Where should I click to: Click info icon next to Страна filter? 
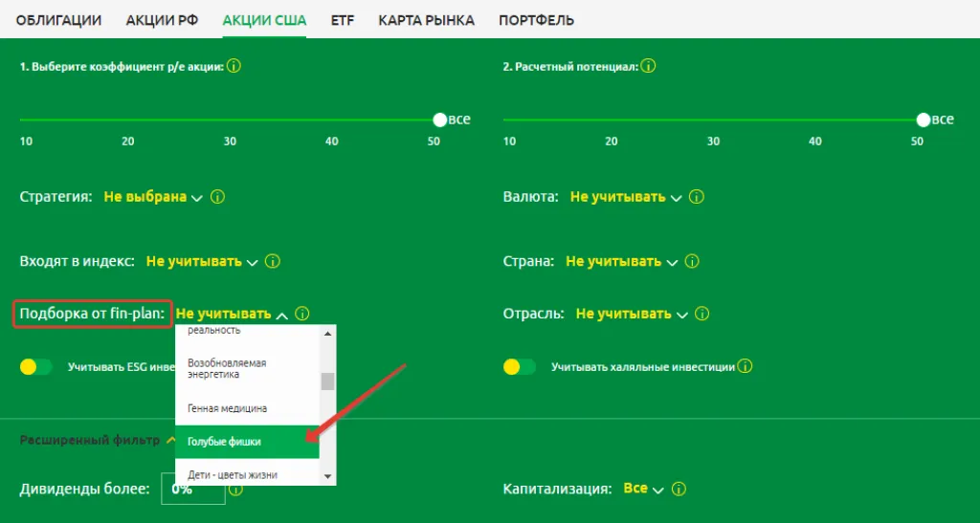(x=692, y=261)
